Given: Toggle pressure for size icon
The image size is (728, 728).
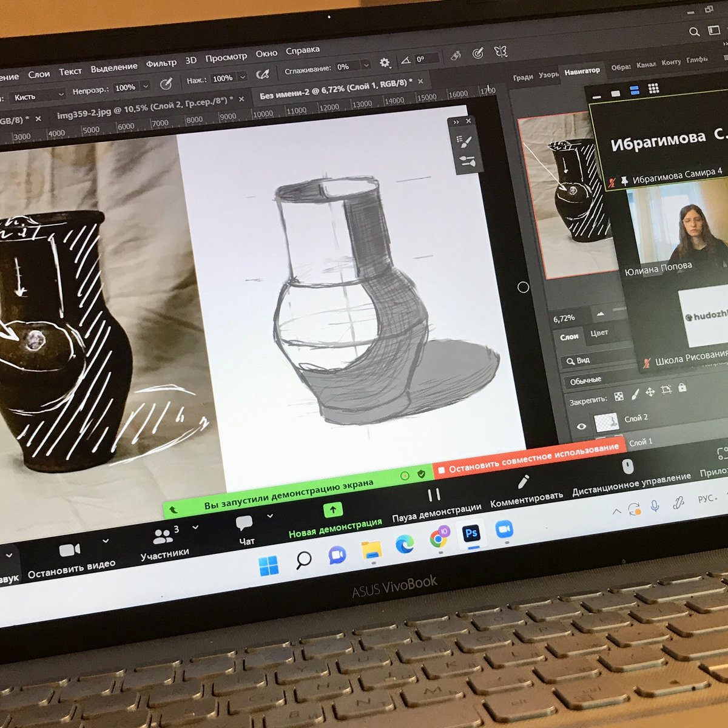Looking at the screenshot, I should 478,53.
